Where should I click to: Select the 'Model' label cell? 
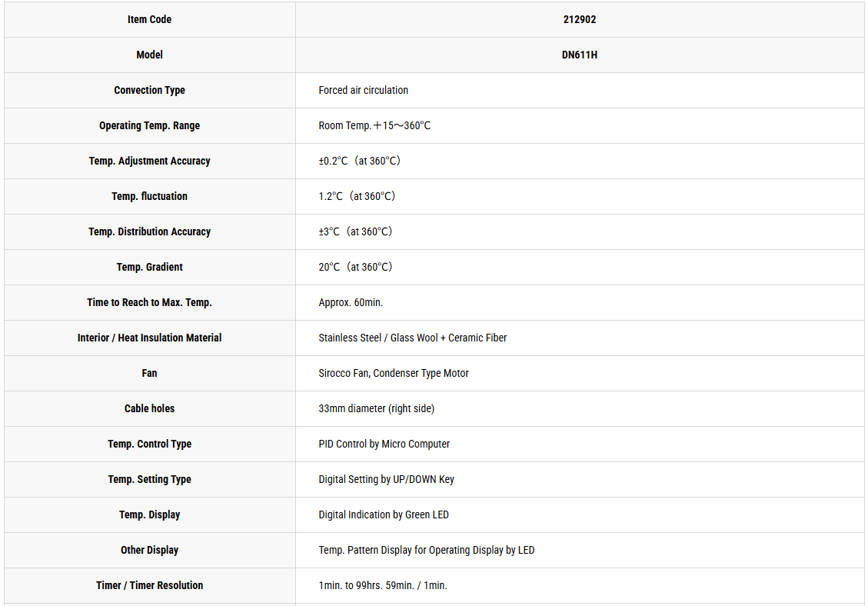149,55
